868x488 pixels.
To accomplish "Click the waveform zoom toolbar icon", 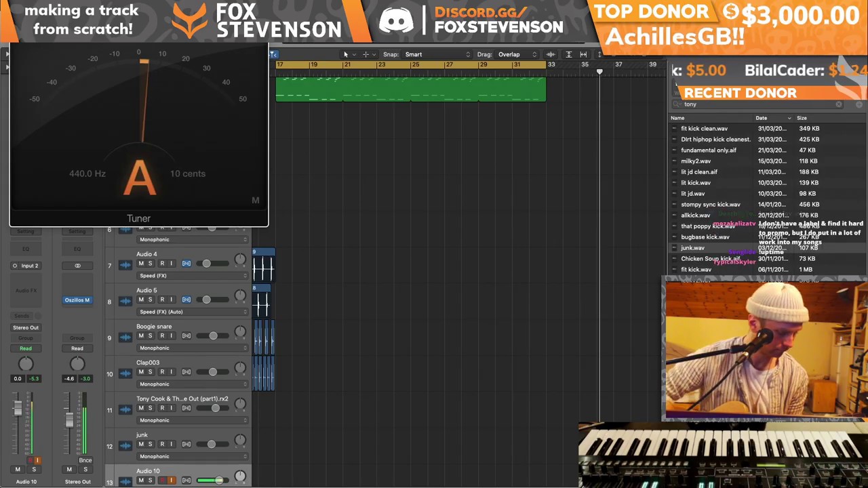I will (551, 54).
